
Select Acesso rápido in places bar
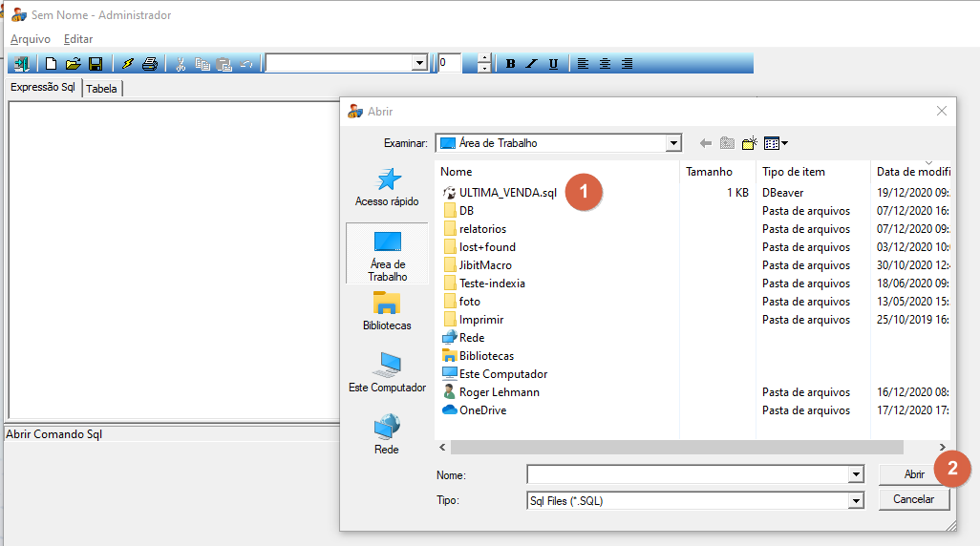(x=387, y=187)
